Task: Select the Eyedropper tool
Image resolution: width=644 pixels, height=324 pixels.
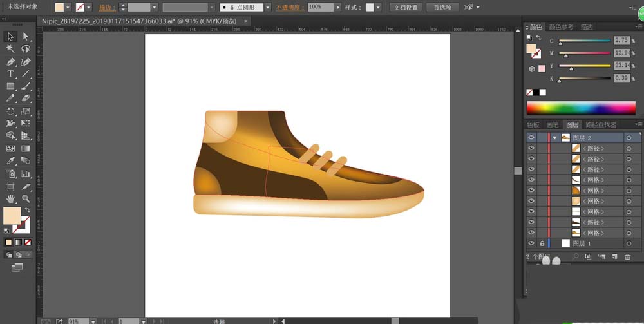Action: coord(10,160)
